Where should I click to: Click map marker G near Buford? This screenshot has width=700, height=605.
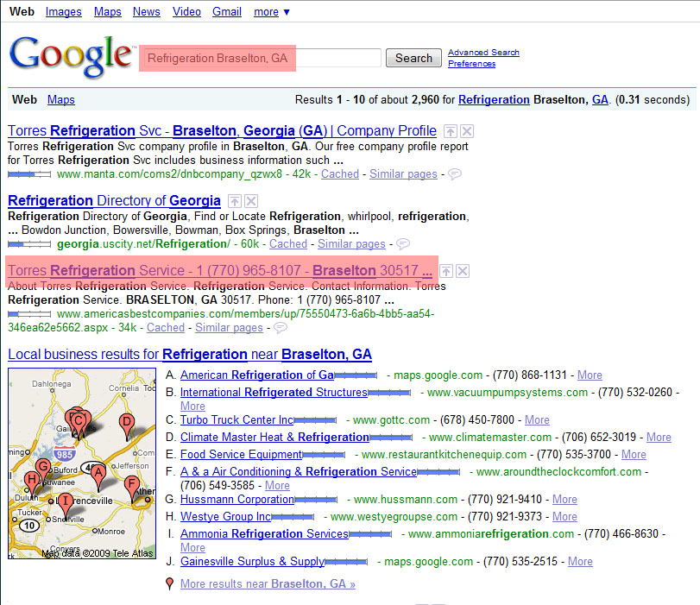click(43, 470)
